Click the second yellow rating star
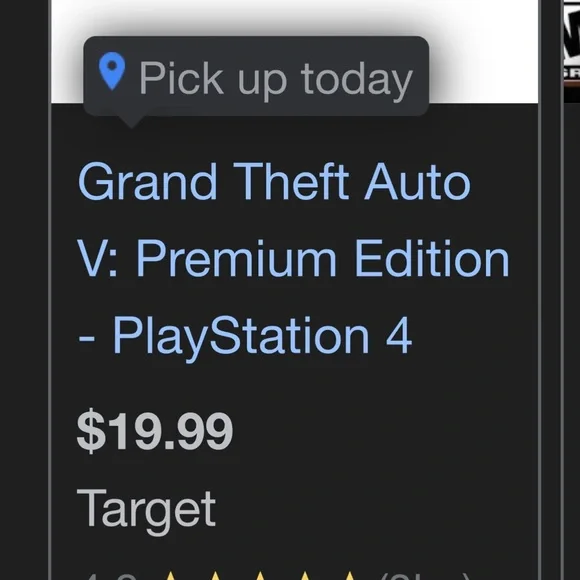 tap(215, 576)
